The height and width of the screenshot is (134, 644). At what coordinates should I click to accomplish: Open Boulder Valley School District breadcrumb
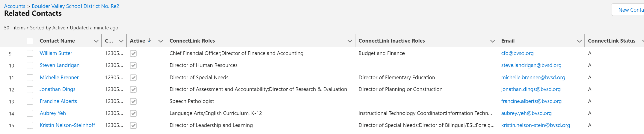pos(75,6)
